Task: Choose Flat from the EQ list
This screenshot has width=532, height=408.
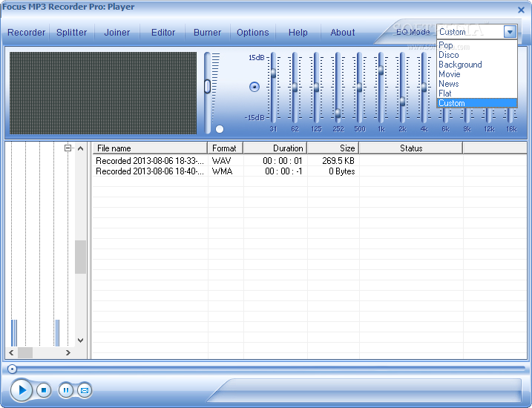Action: pos(476,93)
